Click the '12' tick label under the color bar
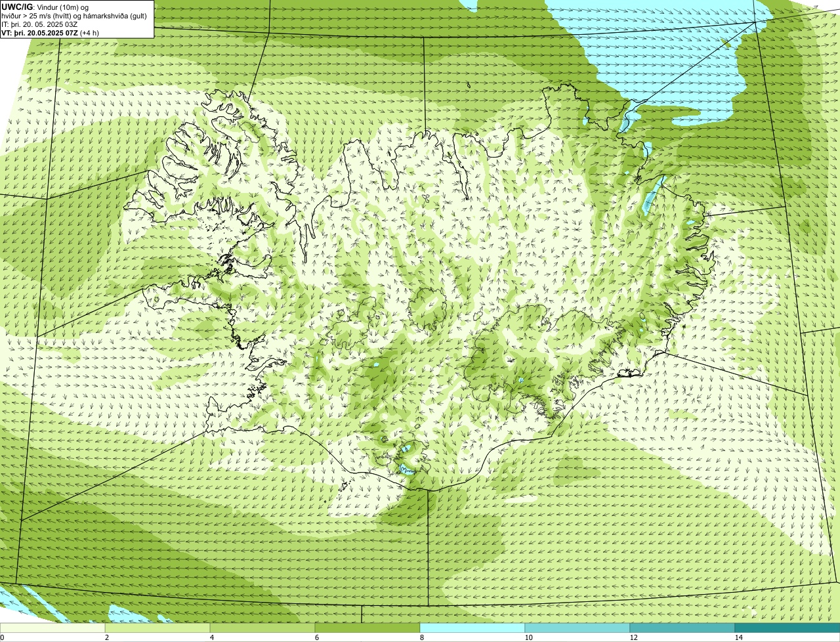Viewport: 840px width, 642px height. 633,637
